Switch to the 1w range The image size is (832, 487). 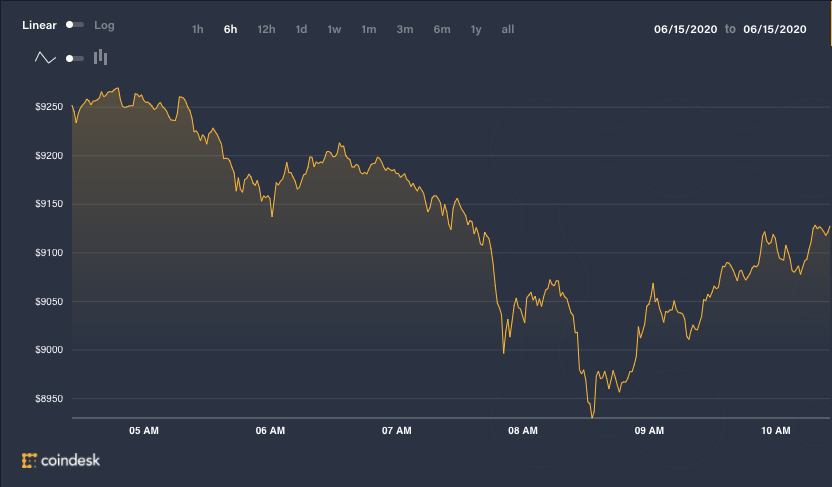334,29
